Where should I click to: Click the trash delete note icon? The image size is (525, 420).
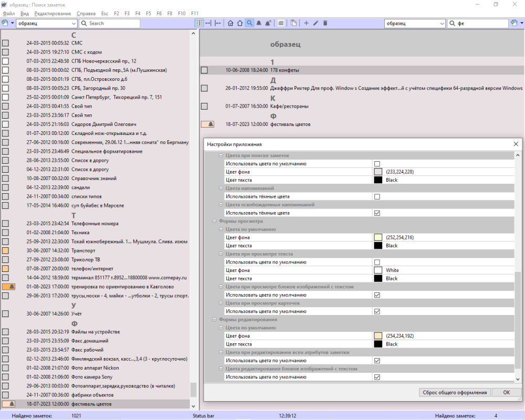click(x=325, y=23)
